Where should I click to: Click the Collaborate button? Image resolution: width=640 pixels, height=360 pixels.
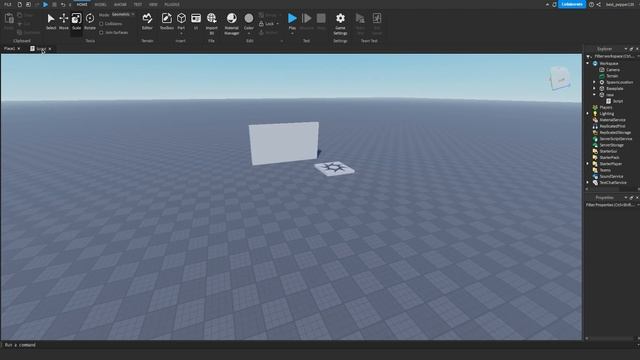(572, 4)
